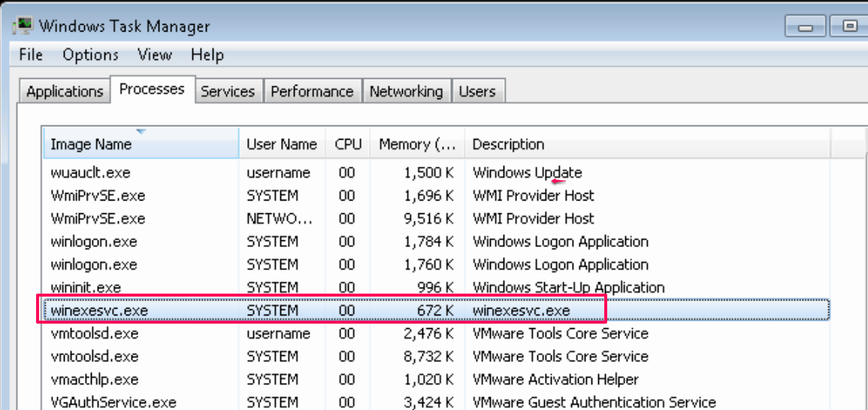The image size is (868, 410).
Task: Open the Help menu
Action: click(207, 55)
